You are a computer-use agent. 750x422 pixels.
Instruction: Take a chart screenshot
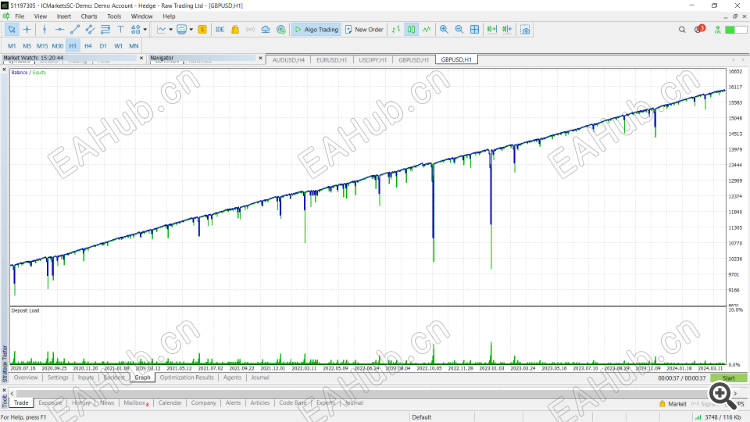[x=525, y=30]
